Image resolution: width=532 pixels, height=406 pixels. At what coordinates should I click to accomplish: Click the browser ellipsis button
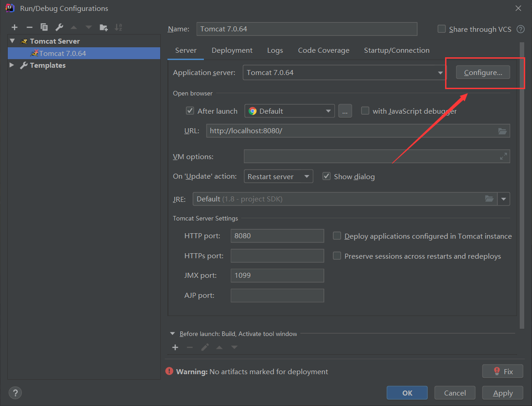pos(345,111)
